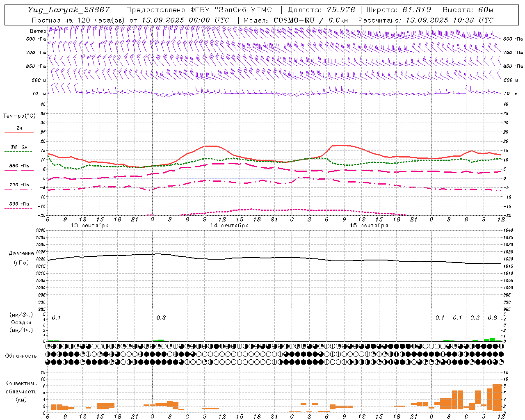Select the elevation text Высота: 60м
Viewport: 525px width, 420px height.
468,10
